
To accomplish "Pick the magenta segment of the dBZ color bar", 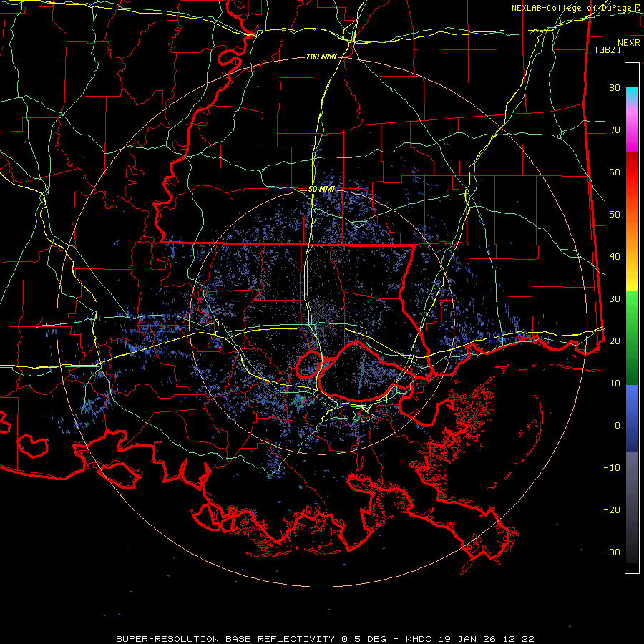I will pos(632,132).
